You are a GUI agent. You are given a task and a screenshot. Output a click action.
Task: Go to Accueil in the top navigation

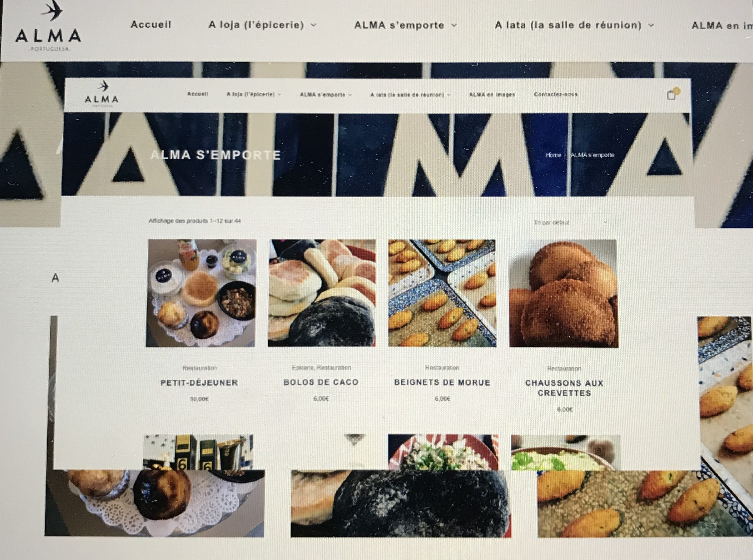pyautogui.click(x=151, y=24)
